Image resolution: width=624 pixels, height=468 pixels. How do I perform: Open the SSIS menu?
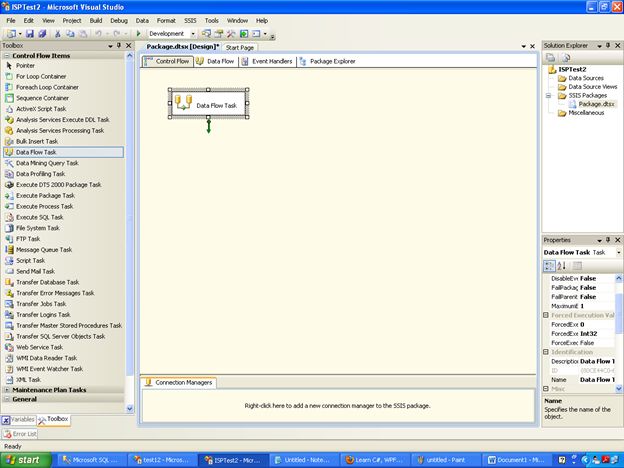tap(190, 20)
